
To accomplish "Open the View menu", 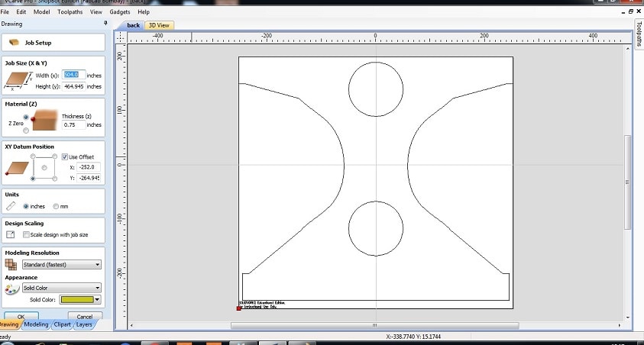I will tap(96, 12).
